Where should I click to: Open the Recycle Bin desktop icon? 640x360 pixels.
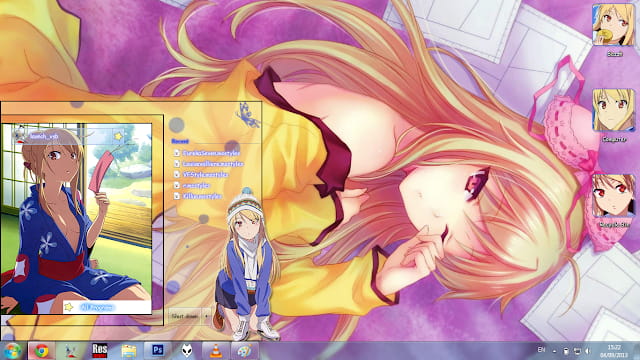click(613, 201)
